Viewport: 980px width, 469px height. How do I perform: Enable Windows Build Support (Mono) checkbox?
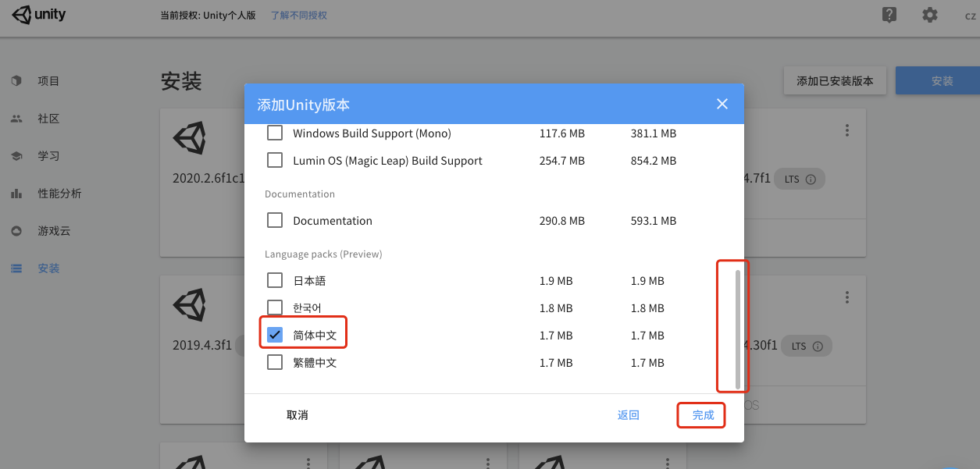click(x=275, y=133)
